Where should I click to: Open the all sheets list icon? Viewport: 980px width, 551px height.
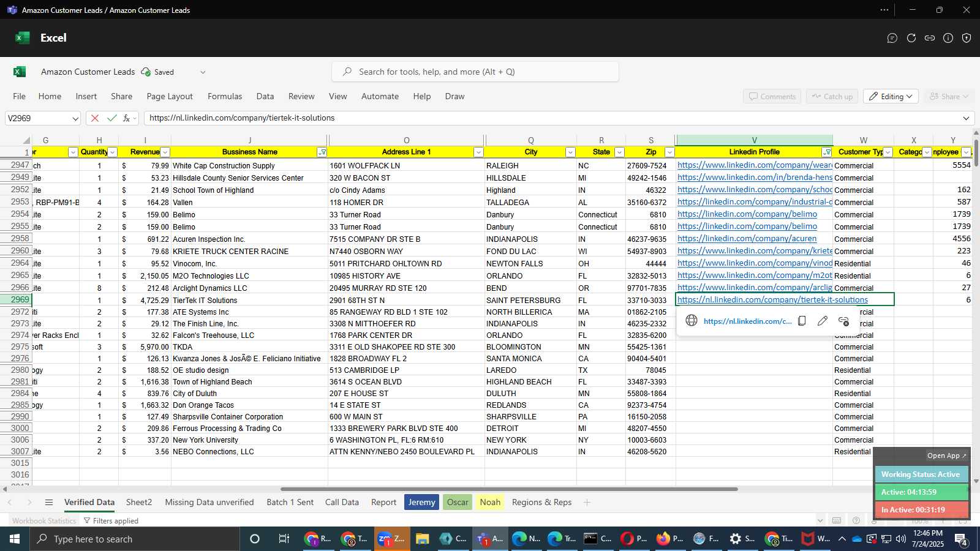coord(49,502)
